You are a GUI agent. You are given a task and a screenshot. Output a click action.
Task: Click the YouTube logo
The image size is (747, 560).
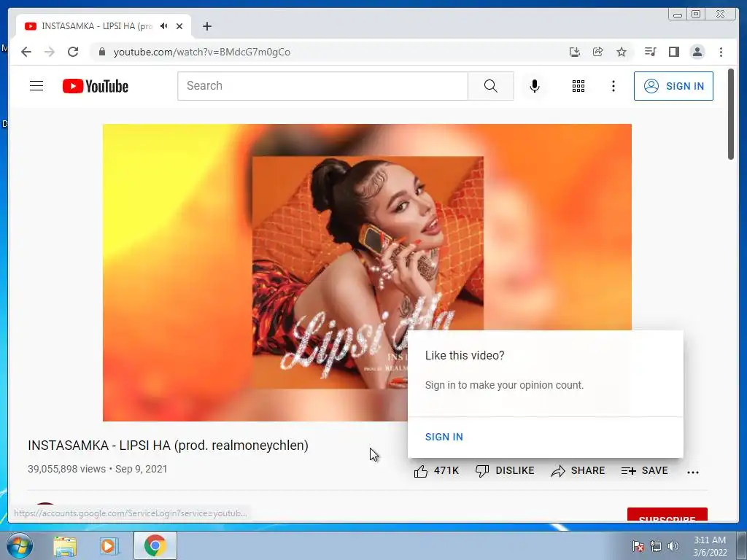(x=96, y=86)
